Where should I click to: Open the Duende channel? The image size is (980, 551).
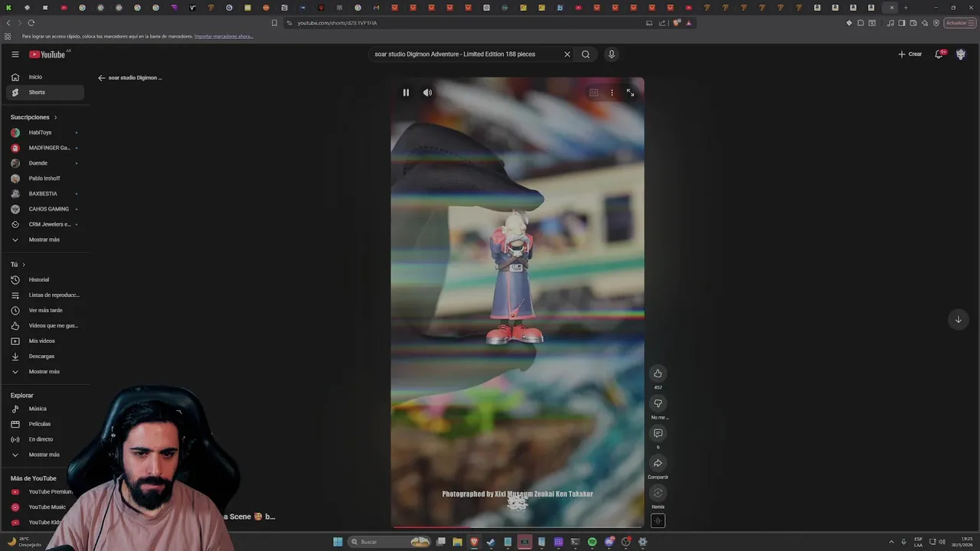pos(45,163)
